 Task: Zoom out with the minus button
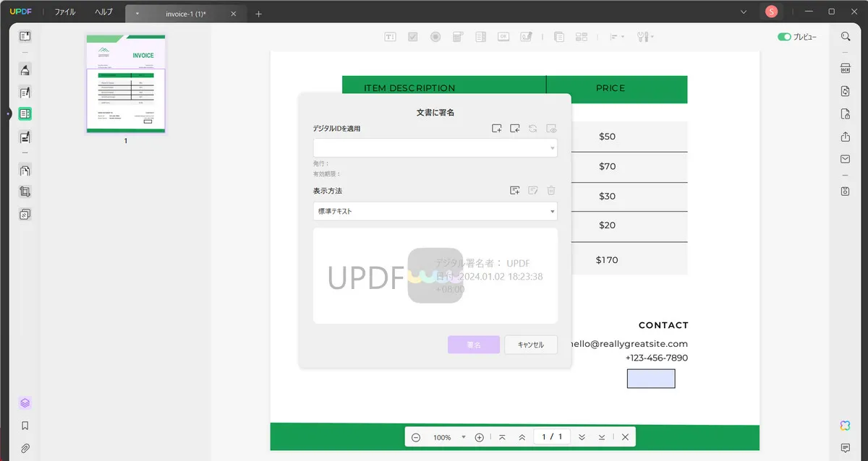coord(416,437)
